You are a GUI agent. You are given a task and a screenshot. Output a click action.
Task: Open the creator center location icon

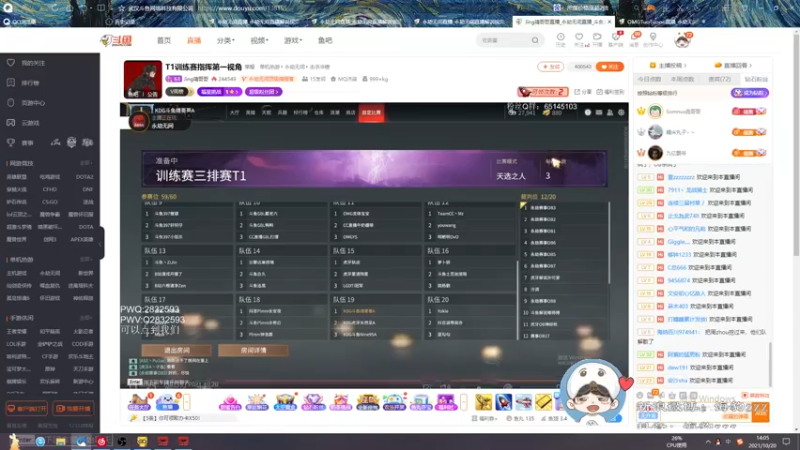[653, 39]
